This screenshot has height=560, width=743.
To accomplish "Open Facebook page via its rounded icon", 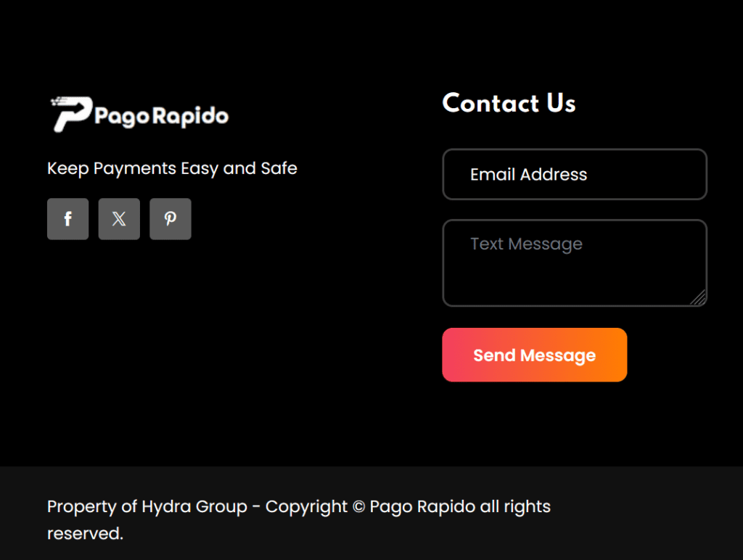I will pos(67,218).
